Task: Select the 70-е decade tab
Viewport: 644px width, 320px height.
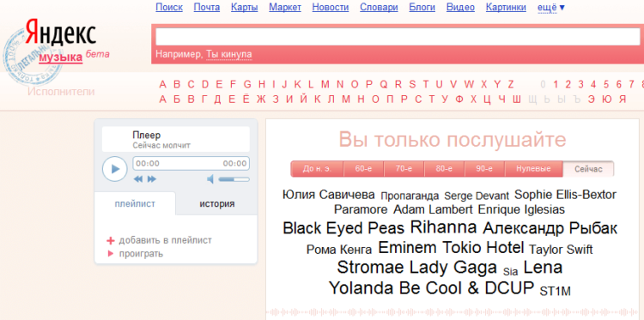Action: click(404, 169)
